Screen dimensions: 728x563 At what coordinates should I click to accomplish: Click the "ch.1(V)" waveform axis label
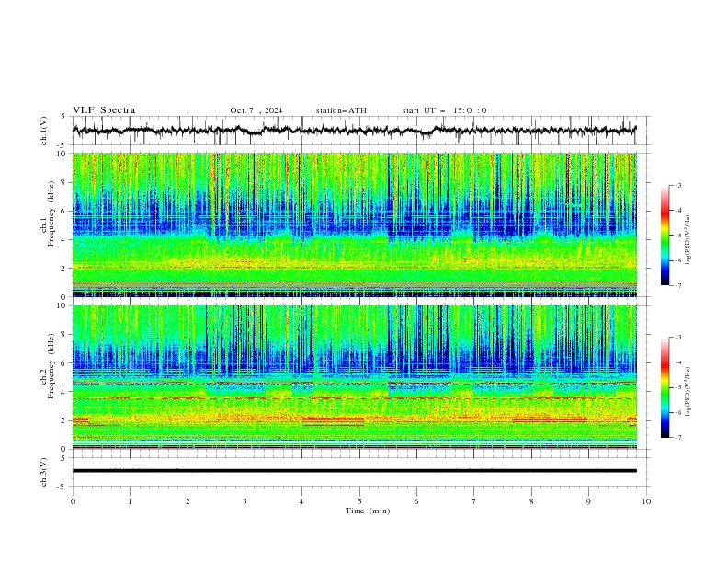pos(44,131)
